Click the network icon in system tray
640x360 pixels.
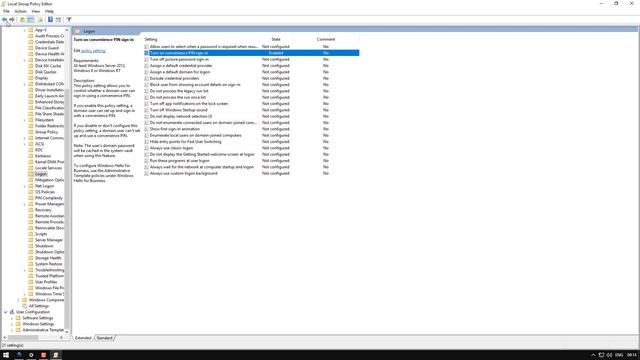(x=601, y=355)
